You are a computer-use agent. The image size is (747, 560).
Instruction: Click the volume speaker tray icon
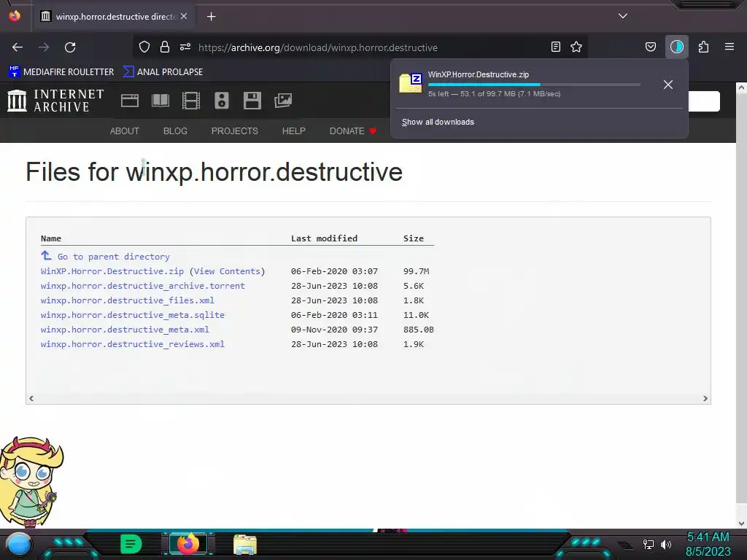[666, 544]
